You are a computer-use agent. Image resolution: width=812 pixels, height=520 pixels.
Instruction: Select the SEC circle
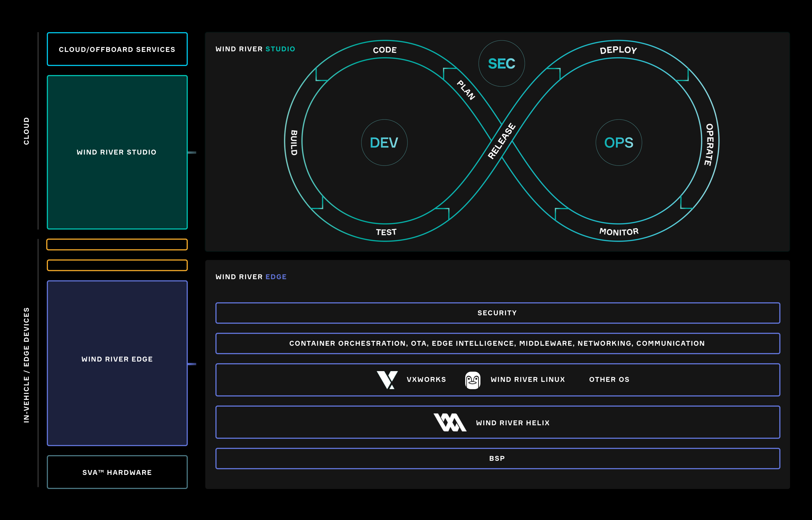pyautogui.click(x=502, y=63)
